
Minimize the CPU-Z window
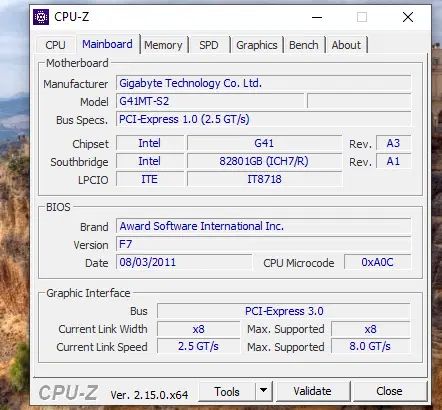coord(317,17)
